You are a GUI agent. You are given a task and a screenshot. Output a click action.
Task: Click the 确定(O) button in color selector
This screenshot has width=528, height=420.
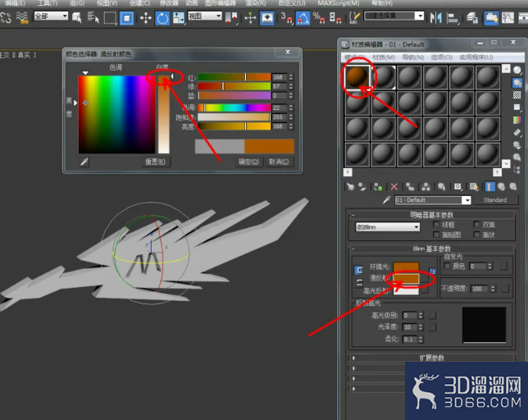[249, 162]
